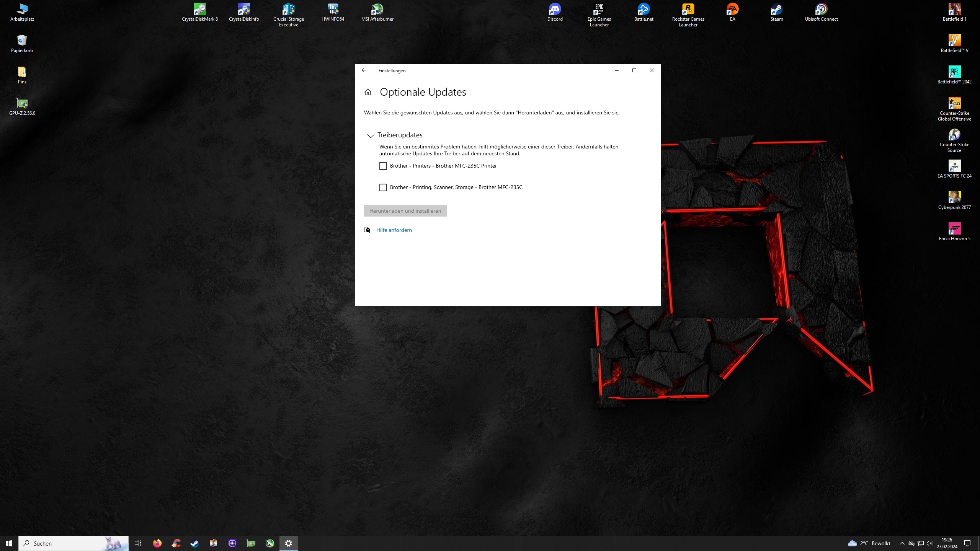Open the weather widget showing 2°C Bewölkt

[x=869, y=543]
